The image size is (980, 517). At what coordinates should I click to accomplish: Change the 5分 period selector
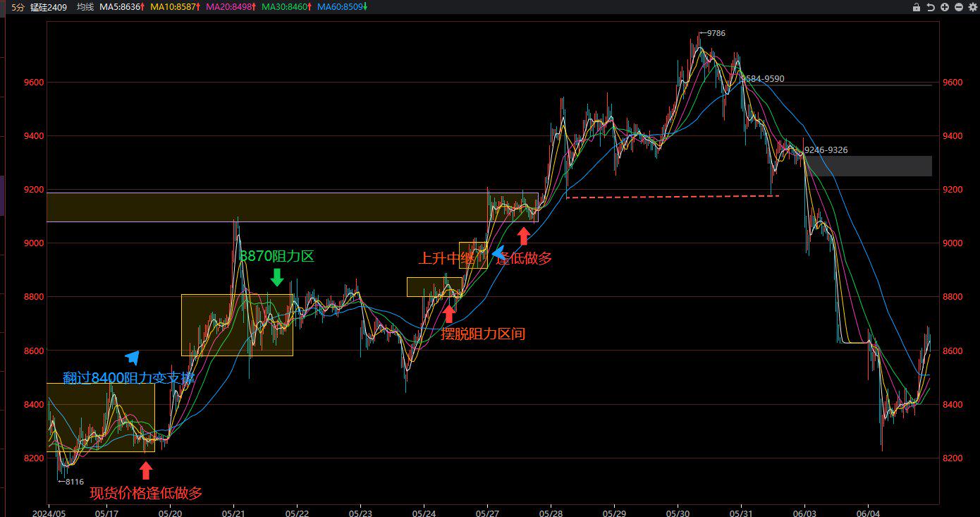(18, 7)
